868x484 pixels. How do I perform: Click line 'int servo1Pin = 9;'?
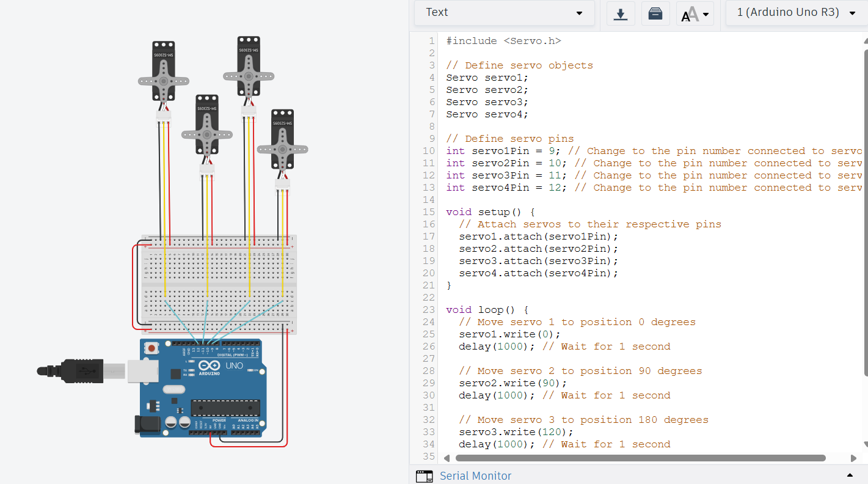[x=503, y=151]
